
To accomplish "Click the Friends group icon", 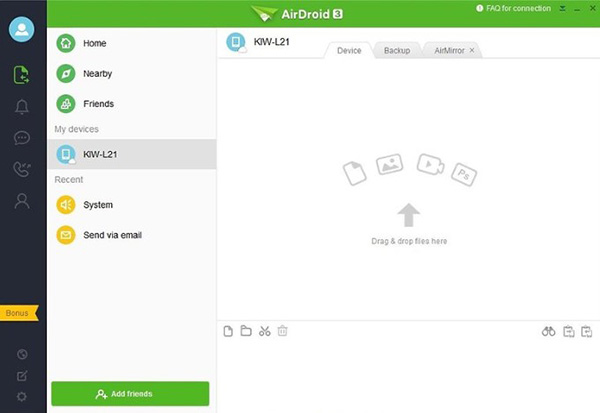I will (66, 104).
